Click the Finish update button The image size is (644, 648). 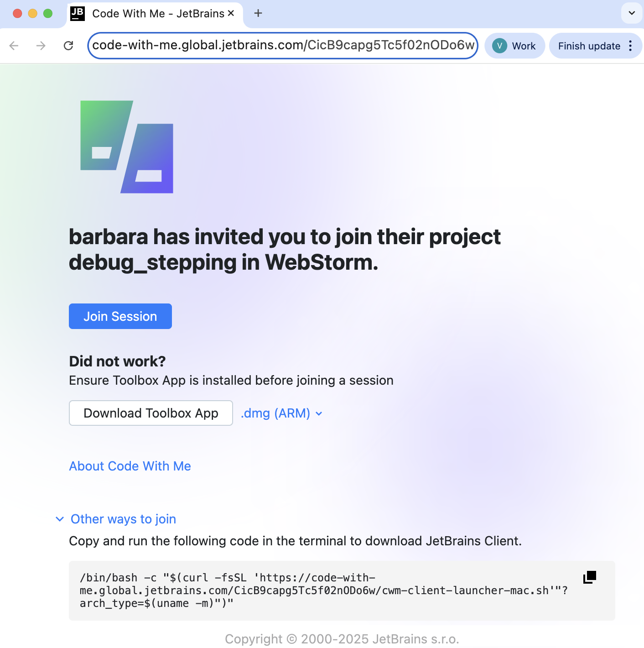pos(590,46)
